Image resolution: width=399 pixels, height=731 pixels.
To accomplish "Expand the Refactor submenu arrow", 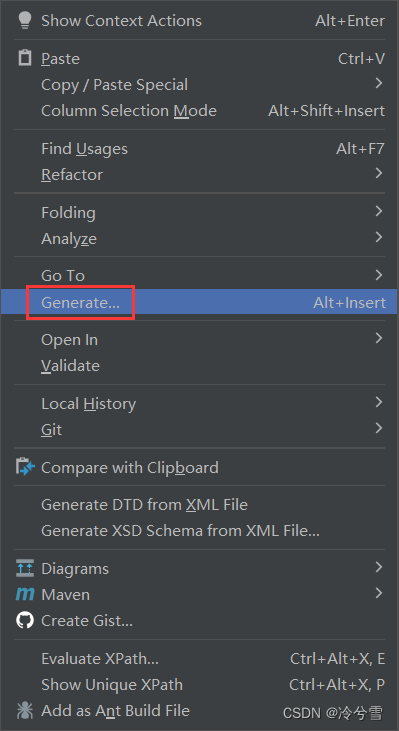I will click(x=378, y=173).
